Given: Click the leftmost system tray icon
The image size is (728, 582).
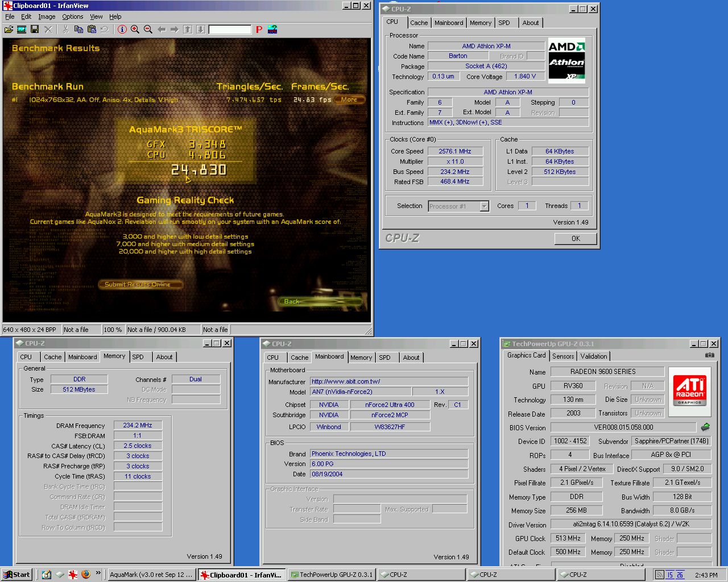Looking at the screenshot, I should click(x=659, y=575).
